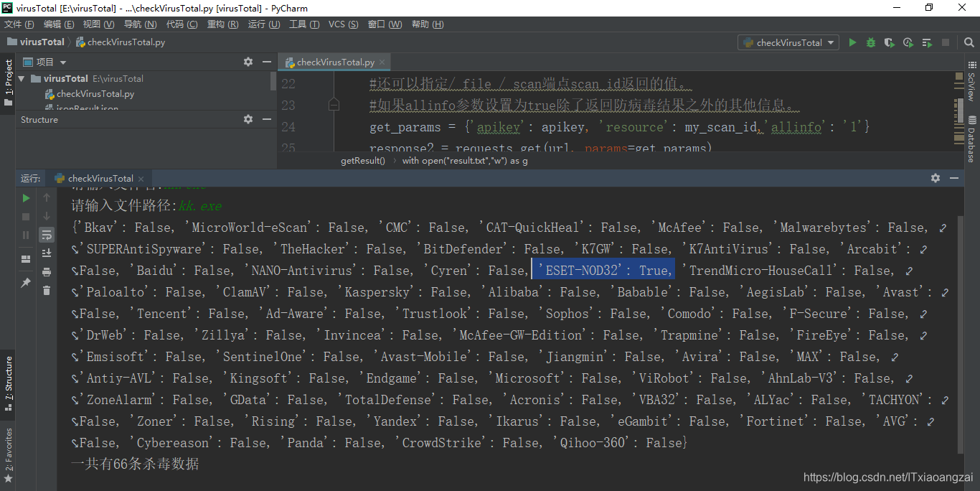
Task: Click the concurrency diagram run icon
Action: (x=927, y=42)
